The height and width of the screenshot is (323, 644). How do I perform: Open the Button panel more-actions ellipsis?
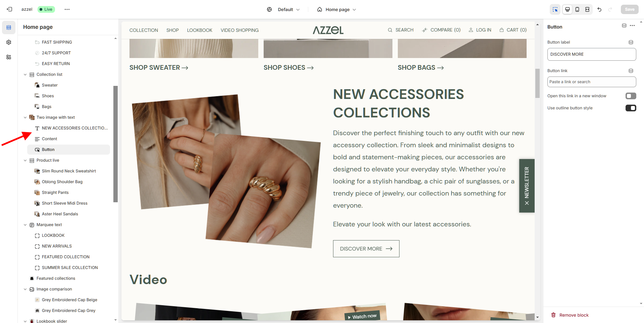click(632, 25)
